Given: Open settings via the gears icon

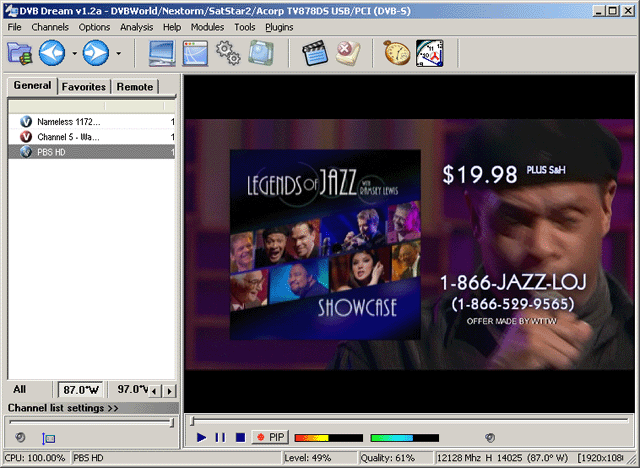Looking at the screenshot, I should coord(228,53).
